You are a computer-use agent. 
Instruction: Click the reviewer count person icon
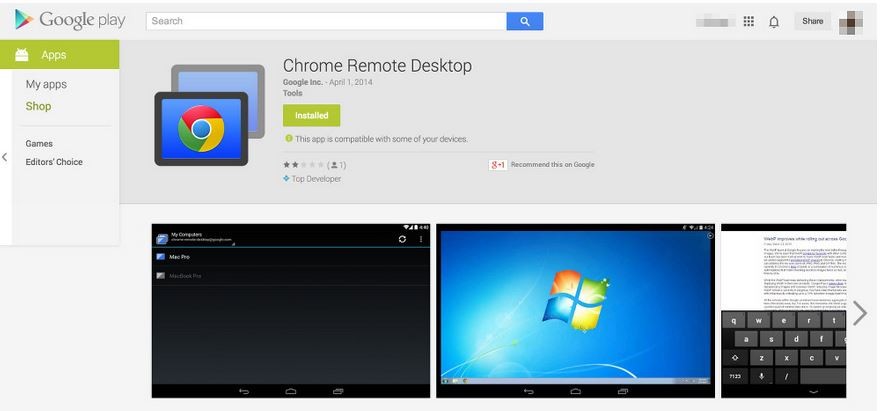pyautogui.click(x=334, y=165)
